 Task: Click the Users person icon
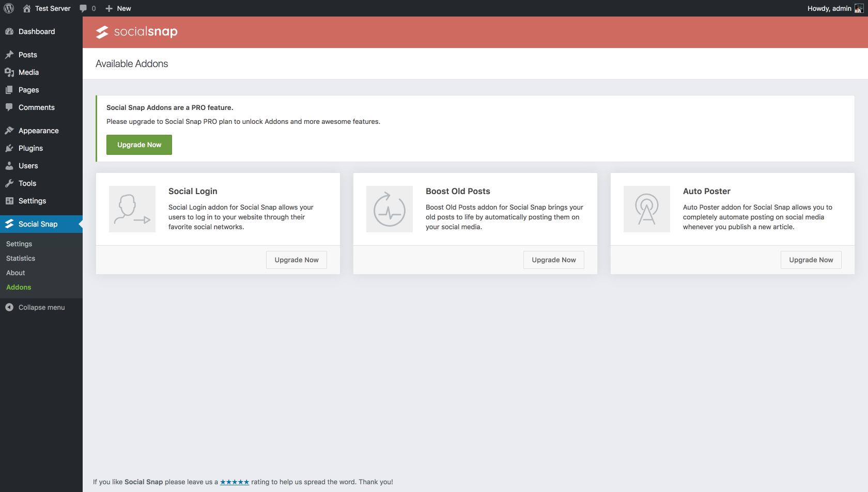tap(9, 166)
